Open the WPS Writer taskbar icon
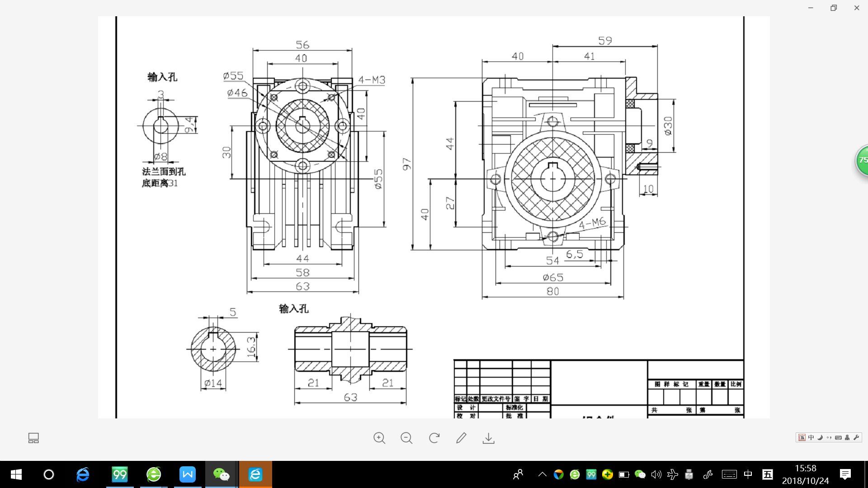The height and width of the screenshot is (488, 868). [x=187, y=474]
